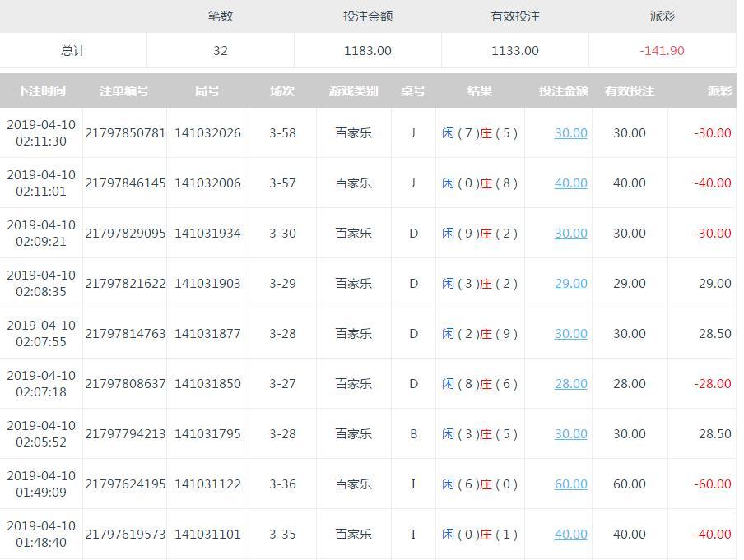Click session 3-57 cell

(283, 183)
